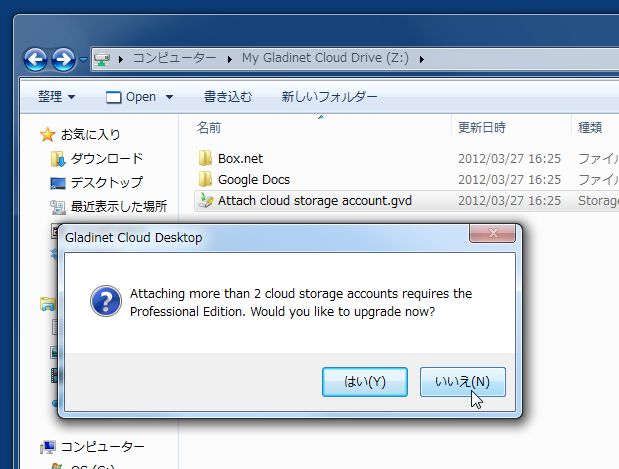This screenshot has width=619, height=469.
Task: Click the date cell of the Google Docs row
Action: pos(509,180)
